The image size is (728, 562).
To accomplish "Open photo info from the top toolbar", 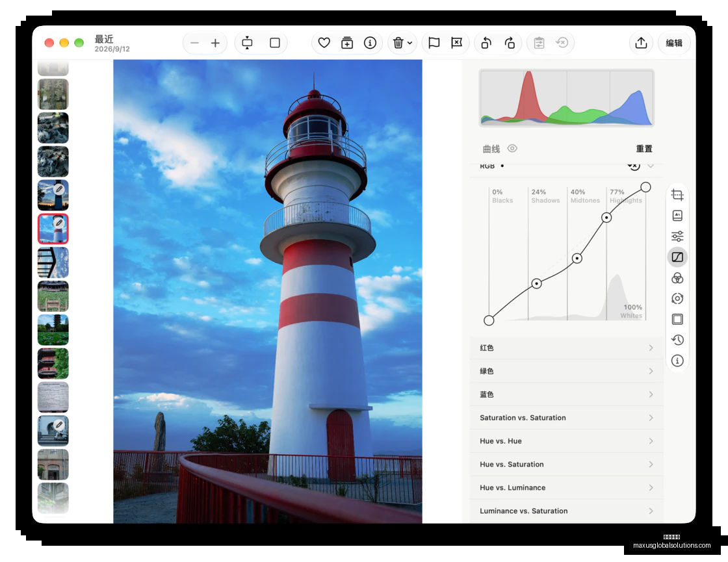I will (370, 43).
